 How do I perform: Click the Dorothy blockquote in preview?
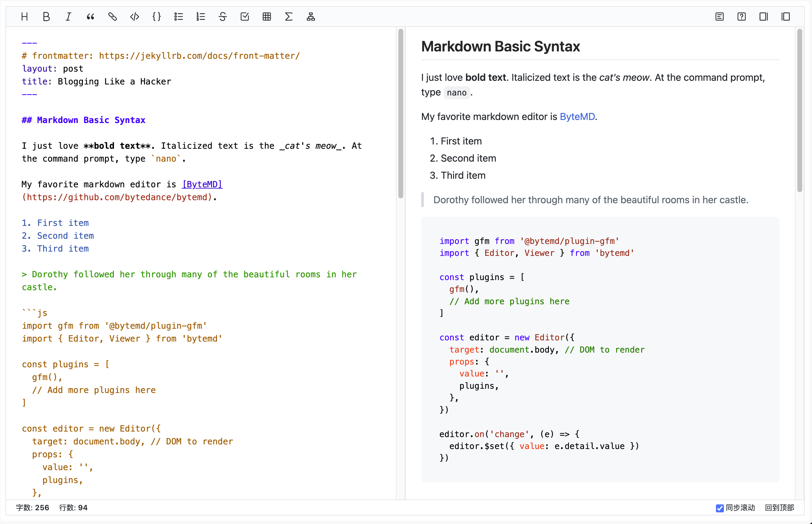590,200
